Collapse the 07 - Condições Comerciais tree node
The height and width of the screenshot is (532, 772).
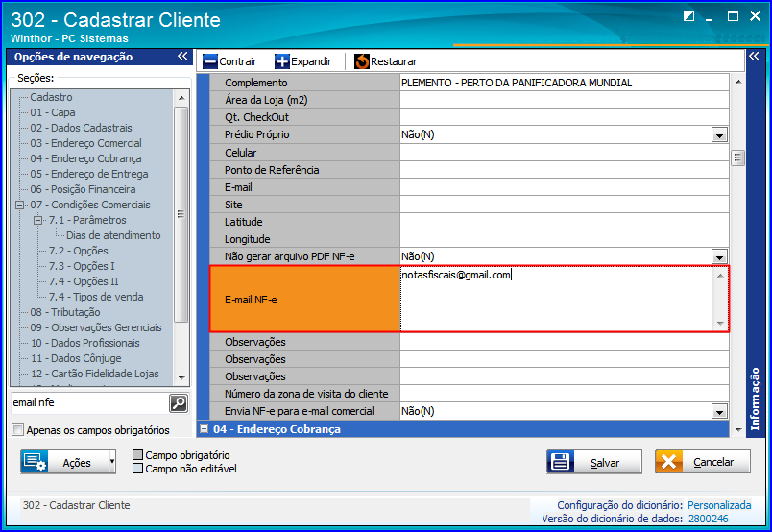pyautogui.click(x=20, y=205)
